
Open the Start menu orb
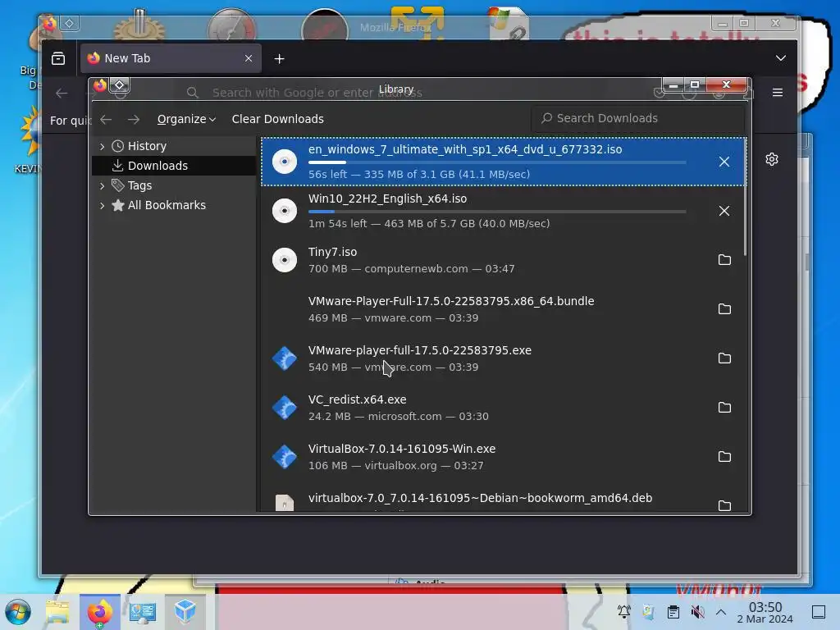tap(18, 612)
